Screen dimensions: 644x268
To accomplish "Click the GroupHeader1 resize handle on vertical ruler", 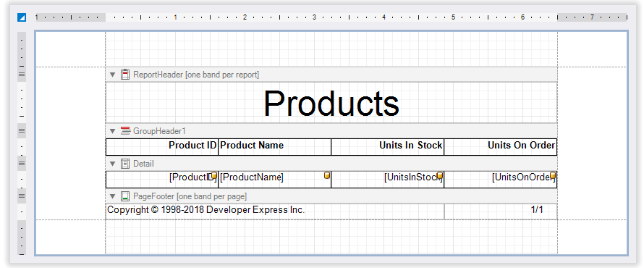I will coord(22,131).
